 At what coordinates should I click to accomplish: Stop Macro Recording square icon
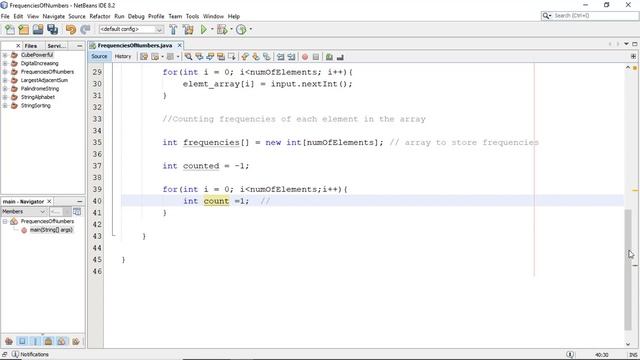click(x=316, y=57)
